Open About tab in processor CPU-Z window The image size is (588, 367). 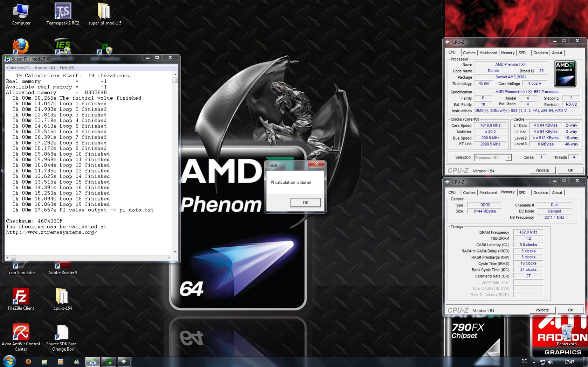pyautogui.click(x=557, y=53)
